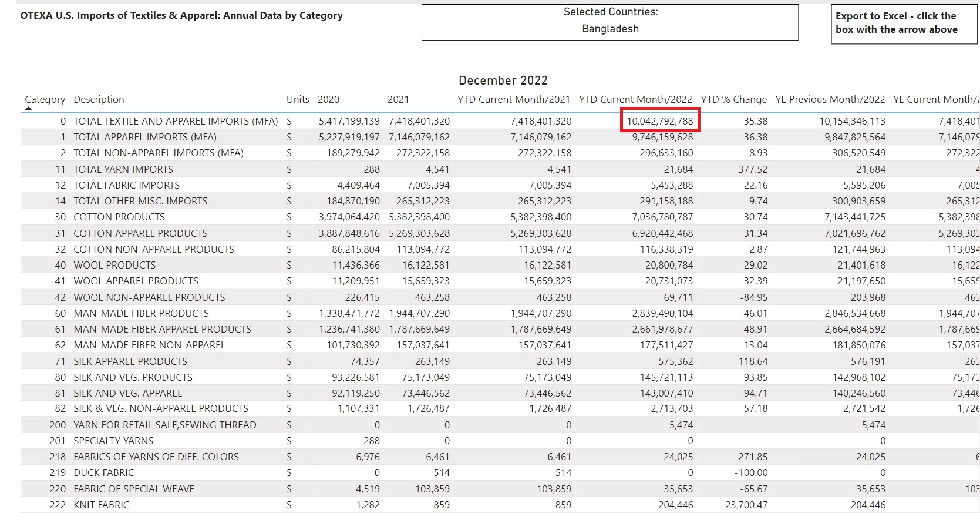Select MAN-MADE FIBER APPAREL PRODUCTS row label
The width and height of the screenshot is (980, 513).
click(x=162, y=329)
